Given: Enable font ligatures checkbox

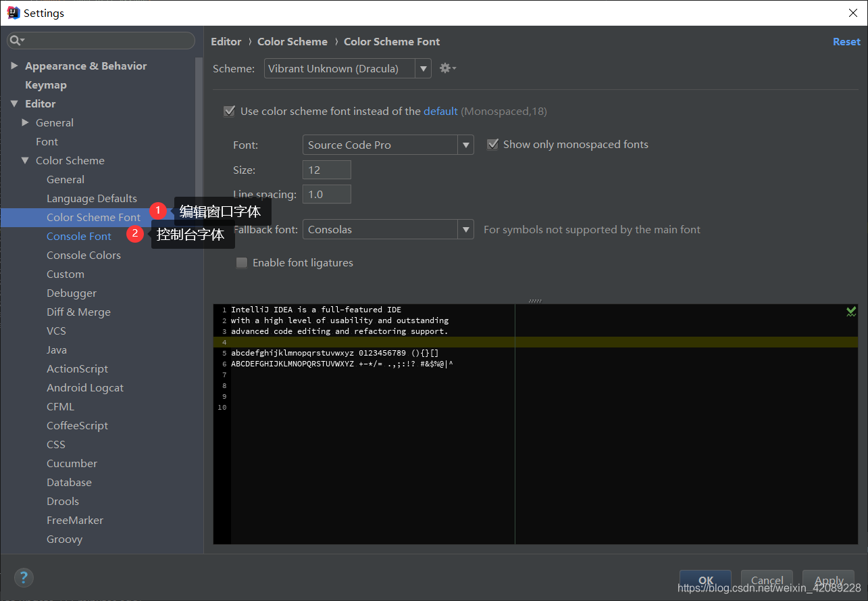Looking at the screenshot, I should (x=242, y=262).
